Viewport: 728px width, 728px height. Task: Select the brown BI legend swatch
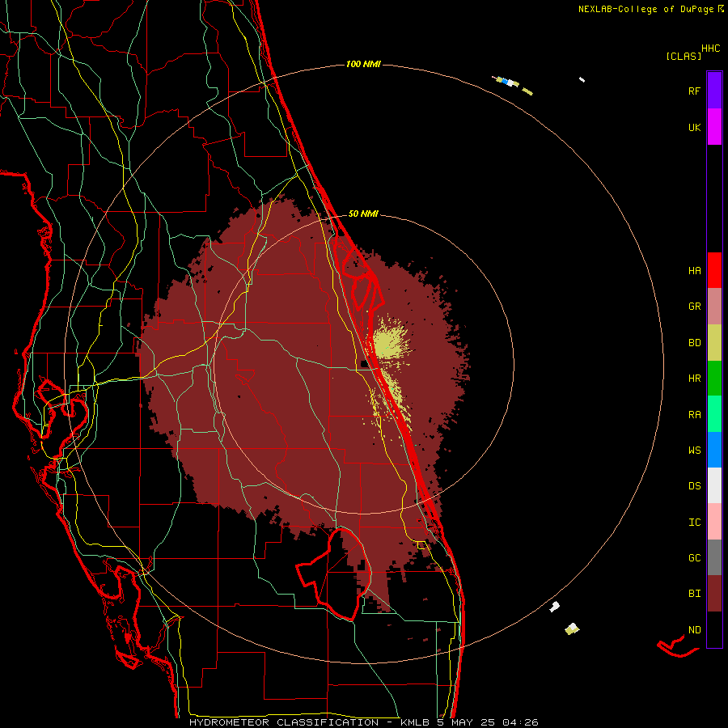pos(714,594)
